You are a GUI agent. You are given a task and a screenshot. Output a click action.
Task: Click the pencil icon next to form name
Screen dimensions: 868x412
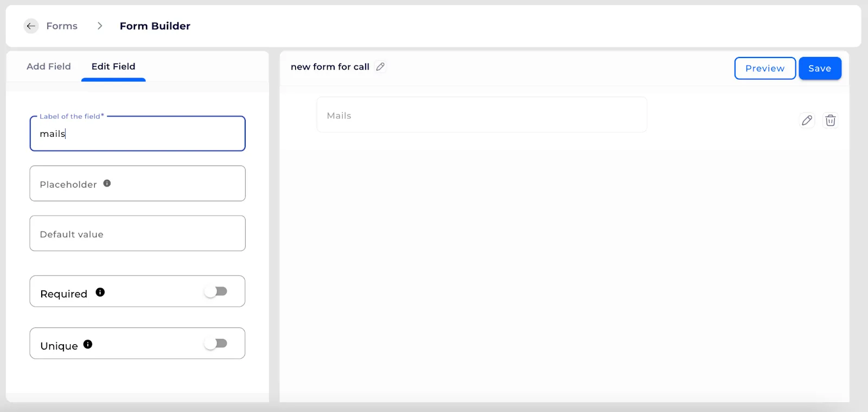[380, 67]
